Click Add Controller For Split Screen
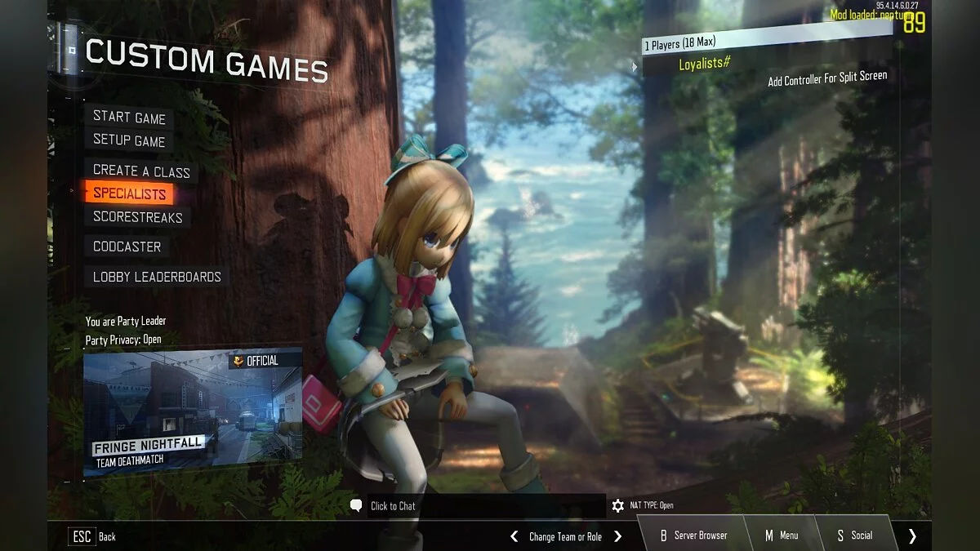The image size is (980, 551). (827, 78)
